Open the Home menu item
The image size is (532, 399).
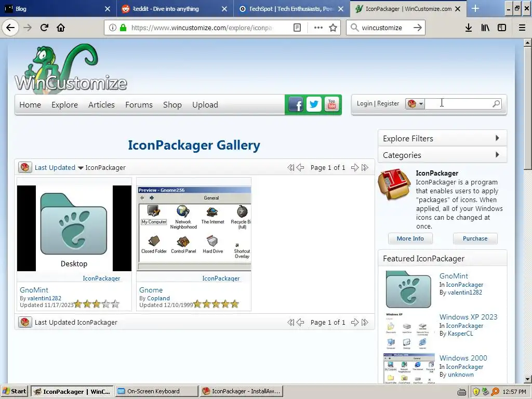click(x=30, y=105)
